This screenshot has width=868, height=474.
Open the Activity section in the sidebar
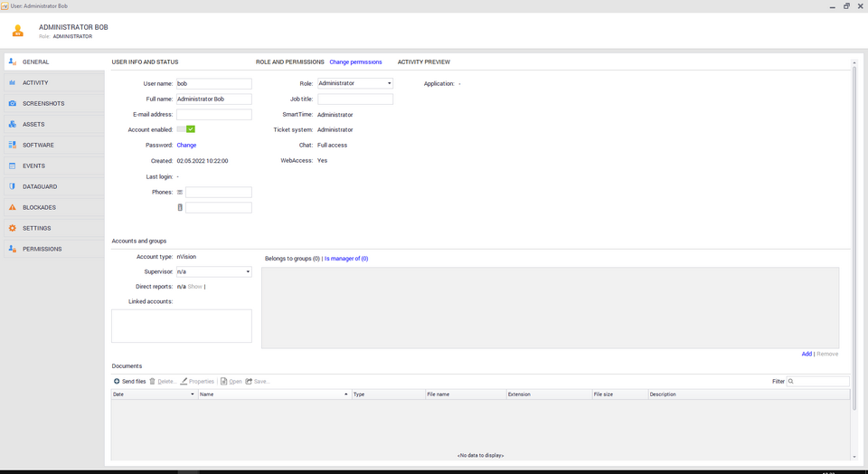pos(36,82)
